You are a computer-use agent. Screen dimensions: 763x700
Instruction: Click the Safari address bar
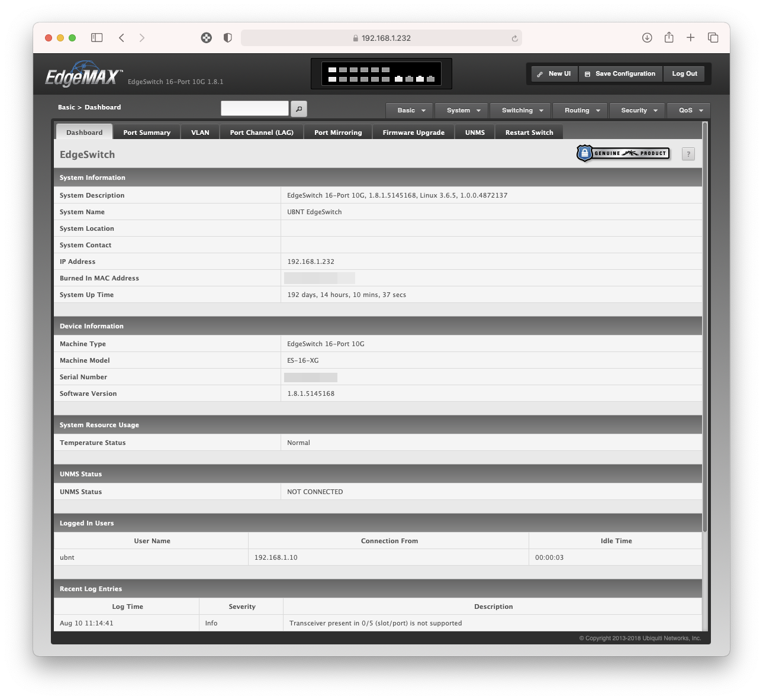[381, 38]
